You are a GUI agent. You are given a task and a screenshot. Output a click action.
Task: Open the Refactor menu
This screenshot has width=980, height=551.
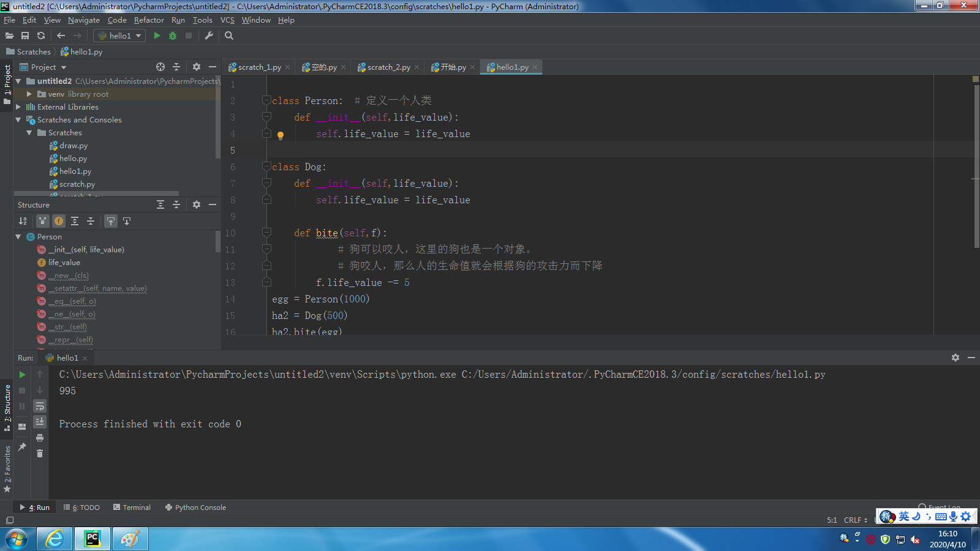click(x=149, y=20)
